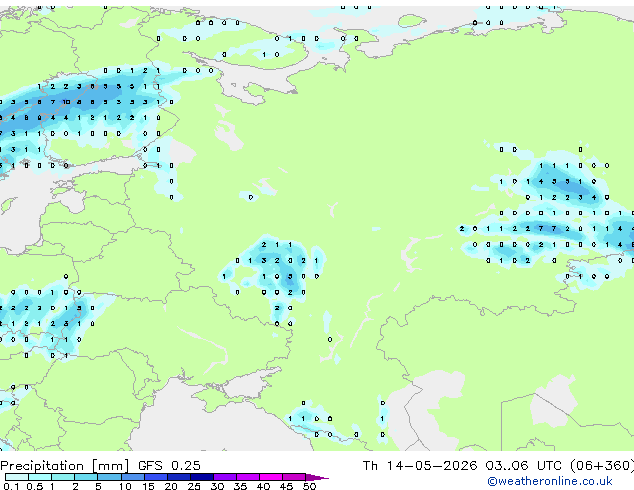Viewport: 634px width, 490px height.
Task: Pick the 10–15 mm blue legend swatch
Action: [132, 477]
